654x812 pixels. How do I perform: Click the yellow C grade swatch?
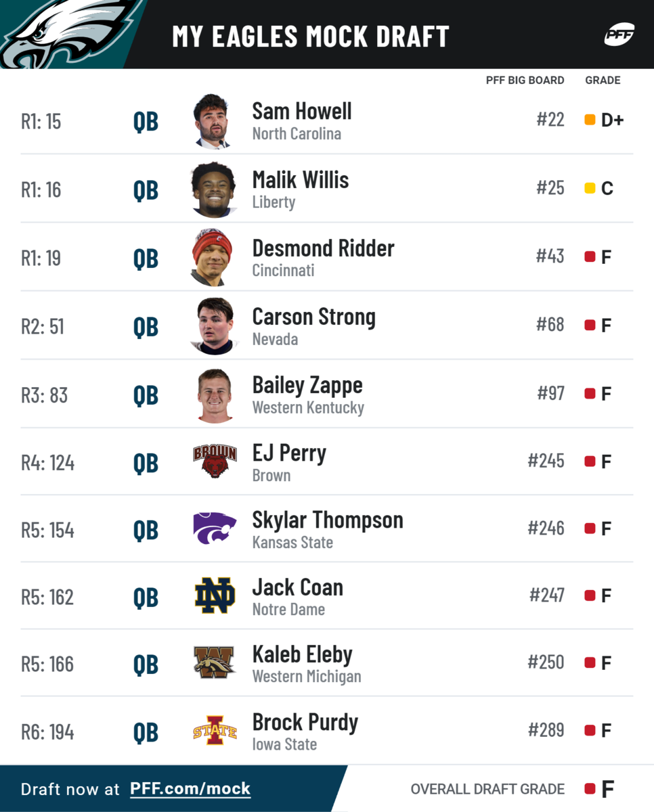point(590,188)
